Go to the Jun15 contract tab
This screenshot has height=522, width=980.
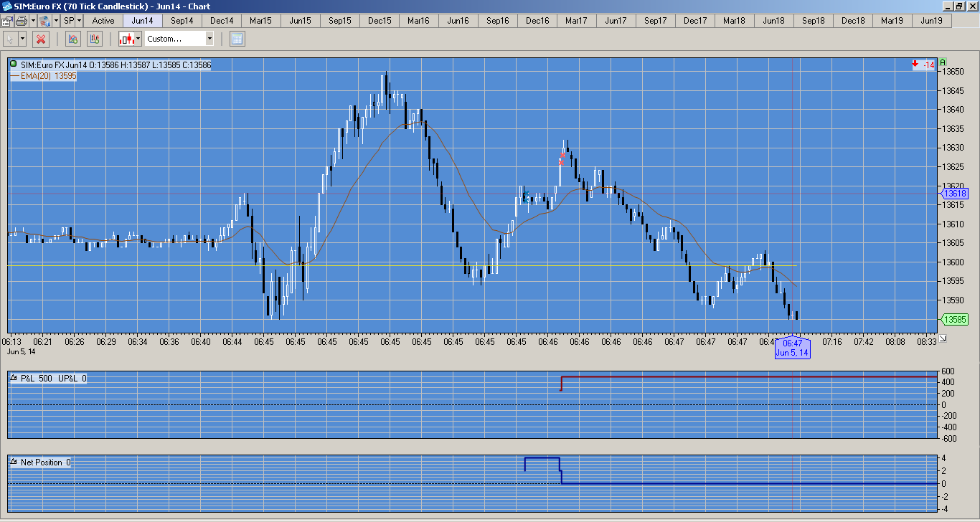301,21
